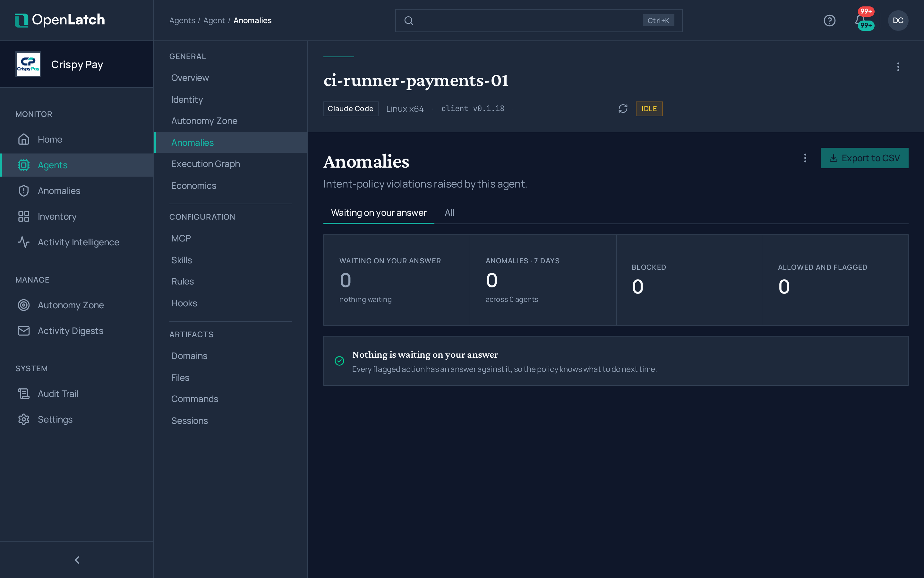
Task: Switch to the All tab
Action: coord(449,213)
